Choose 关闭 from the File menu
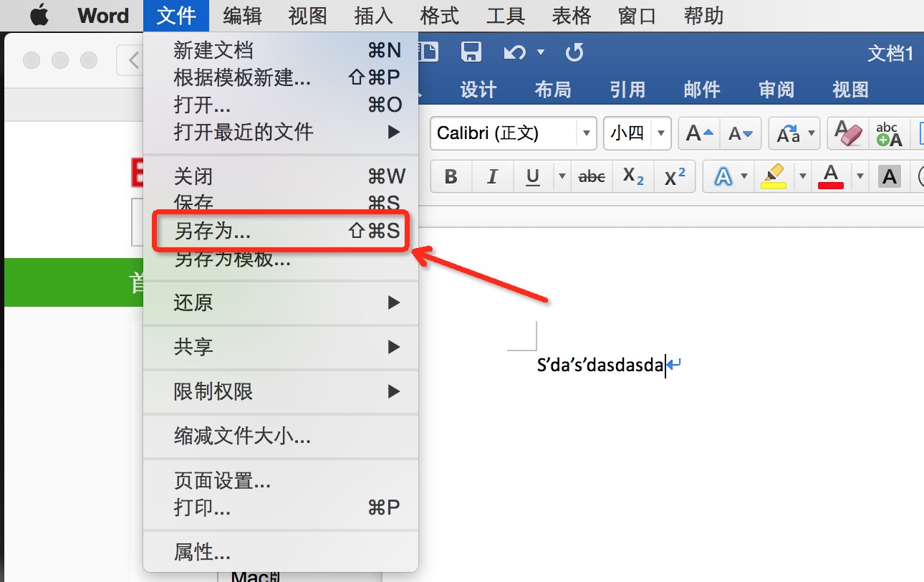The image size is (924, 582). coord(281,176)
